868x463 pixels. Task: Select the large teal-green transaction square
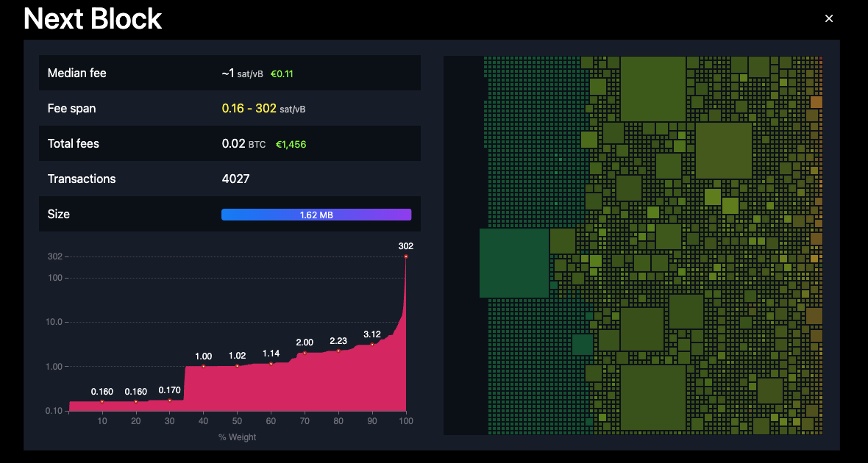point(513,262)
